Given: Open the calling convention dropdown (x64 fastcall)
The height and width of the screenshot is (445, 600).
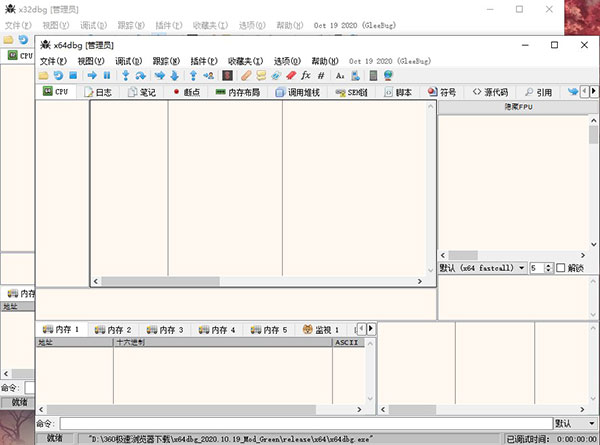Looking at the screenshot, I should [482, 268].
